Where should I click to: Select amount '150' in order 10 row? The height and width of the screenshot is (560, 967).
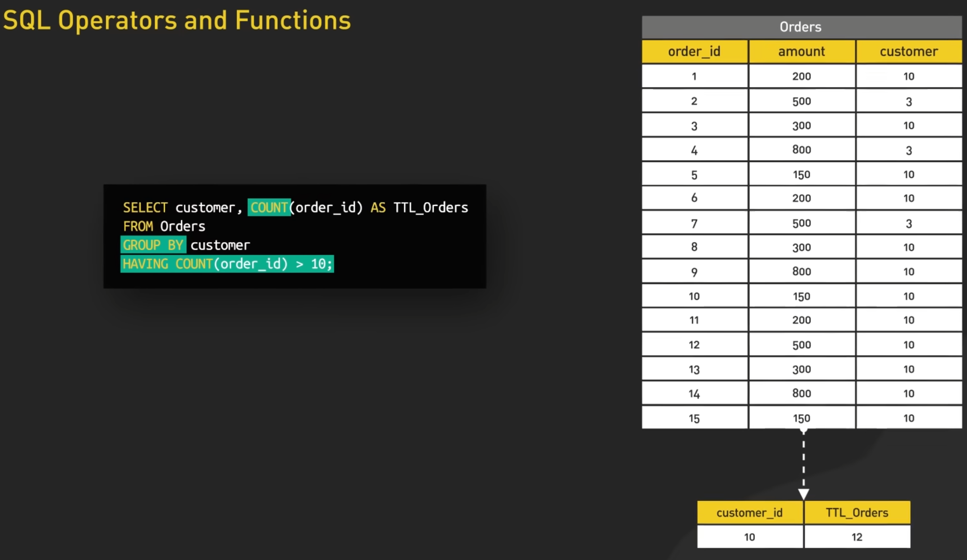pos(802,296)
